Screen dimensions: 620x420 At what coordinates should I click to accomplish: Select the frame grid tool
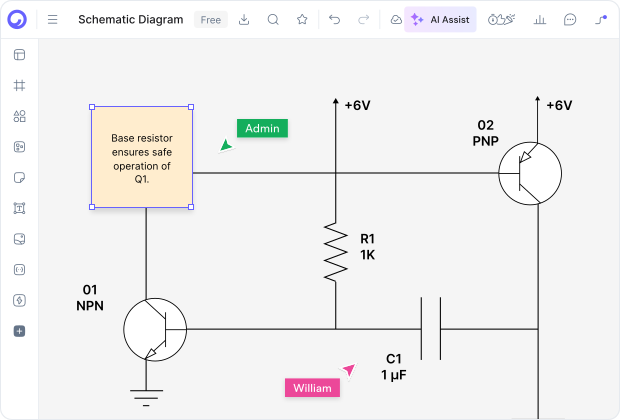19,86
